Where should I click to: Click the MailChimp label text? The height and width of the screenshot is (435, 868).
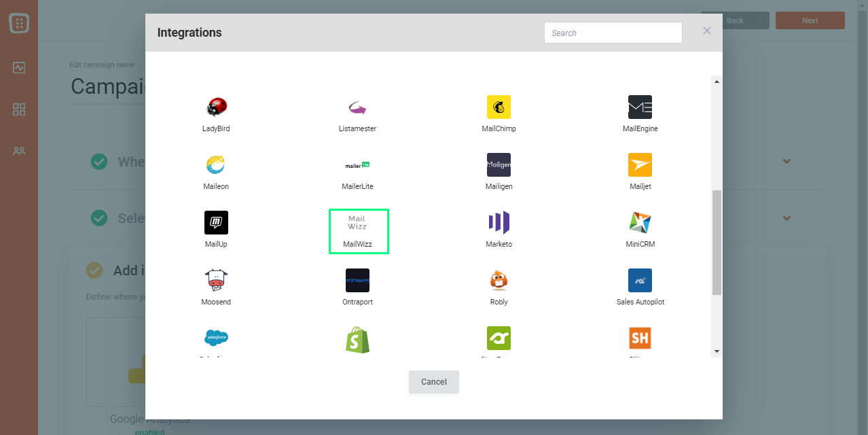click(x=499, y=128)
